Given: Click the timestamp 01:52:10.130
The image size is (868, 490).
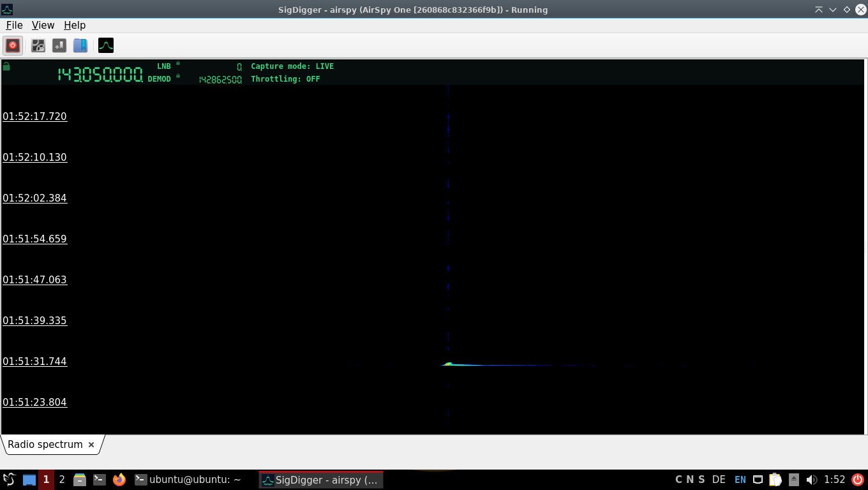Looking at the screenshot, I should 35,157.
